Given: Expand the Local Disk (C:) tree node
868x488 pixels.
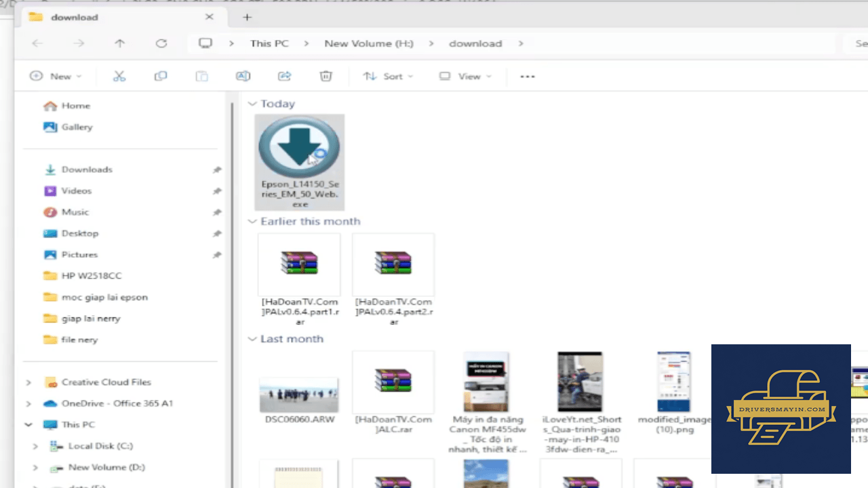Looking at the screenshot, I should (x=35, y=446).
